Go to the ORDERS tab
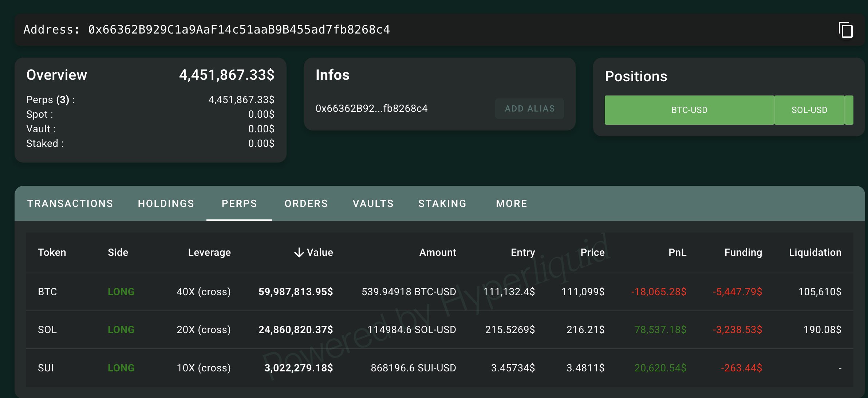The image size is (868, 398). pyautogui.click(x=306, y=203)
